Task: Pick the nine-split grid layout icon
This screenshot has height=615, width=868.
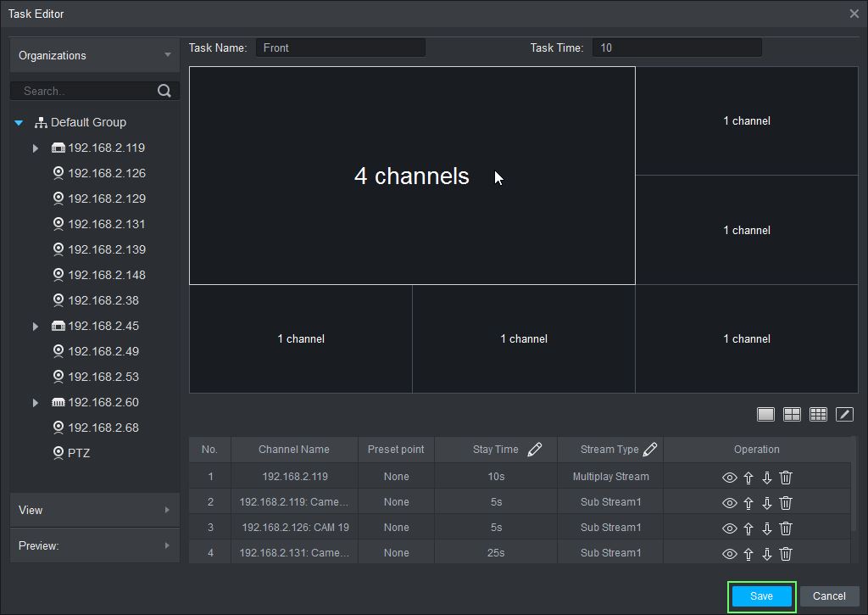Action: [x=818, y=414]
